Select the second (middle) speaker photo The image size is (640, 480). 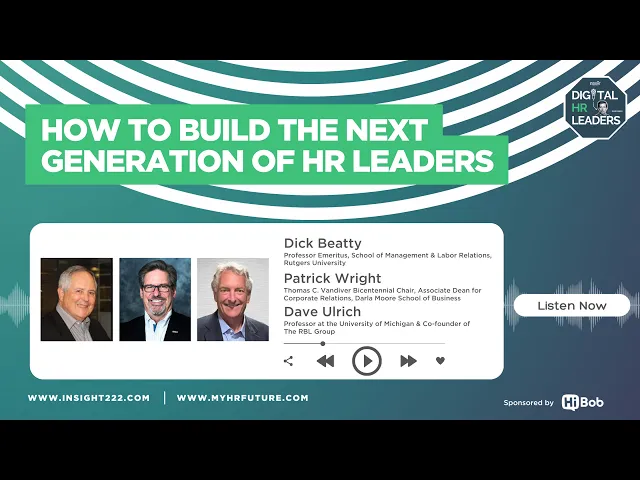tap(155, 299)
